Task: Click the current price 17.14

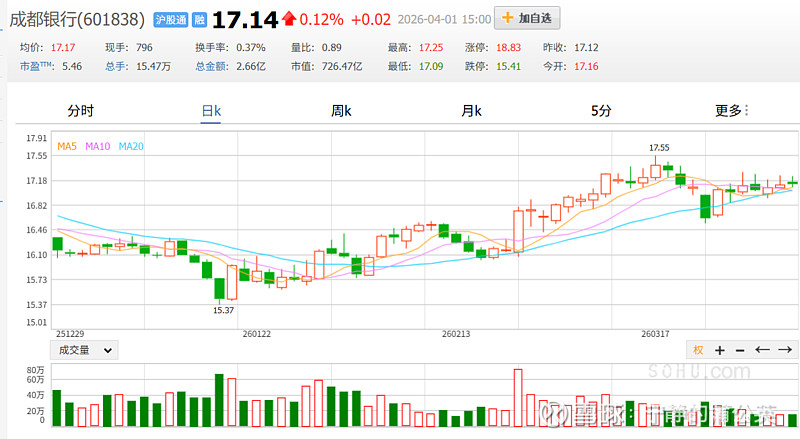Action: pyautogui.click(x=245, y=20)
